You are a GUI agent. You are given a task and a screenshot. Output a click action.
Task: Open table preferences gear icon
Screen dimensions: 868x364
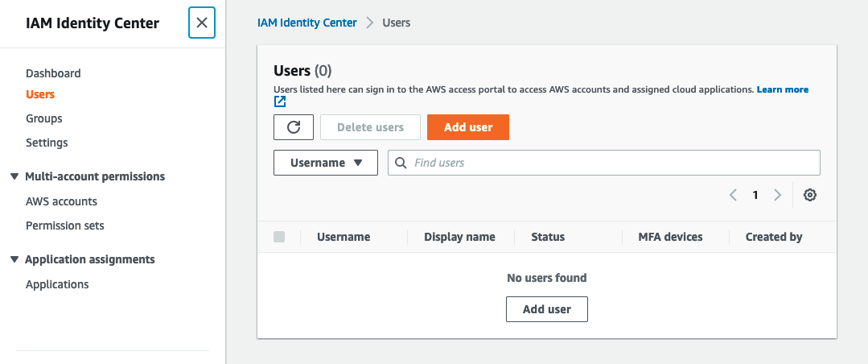(810, 195)
